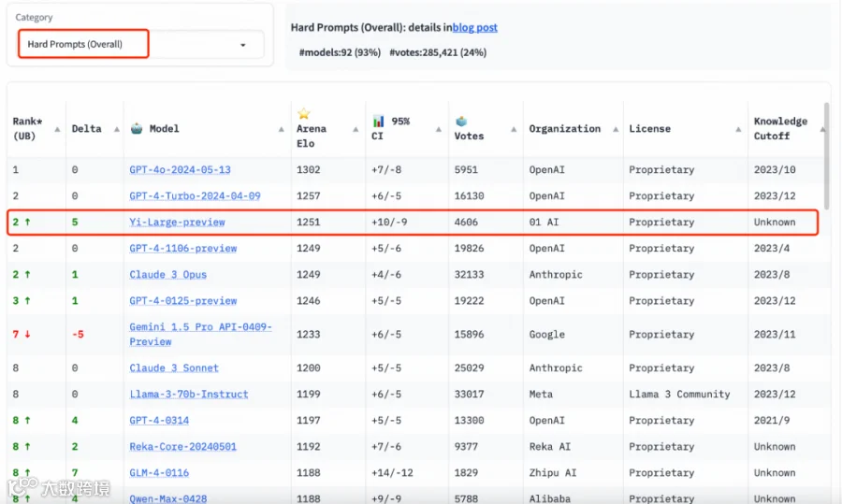Open the blog post link
The image size is (842, 504).
pyautogui.click(x=474, y=27)
